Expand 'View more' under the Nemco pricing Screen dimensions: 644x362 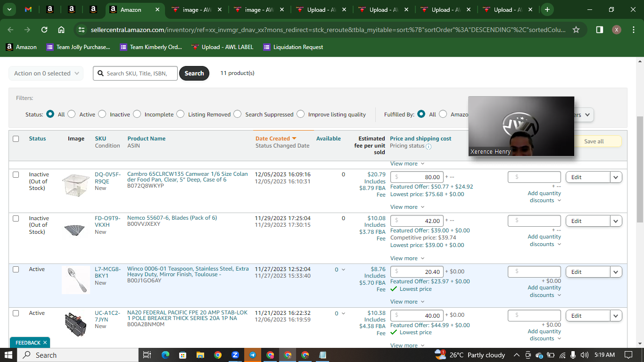point(407,258)
